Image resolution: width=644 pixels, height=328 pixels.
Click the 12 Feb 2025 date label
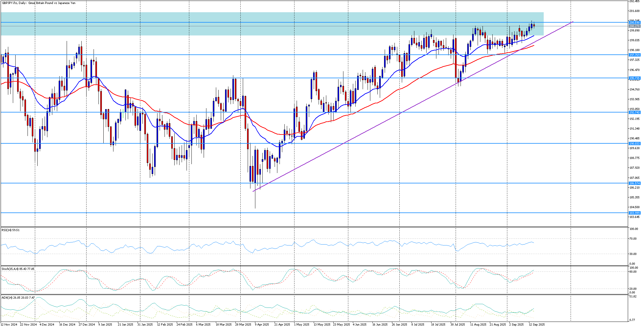165,325
